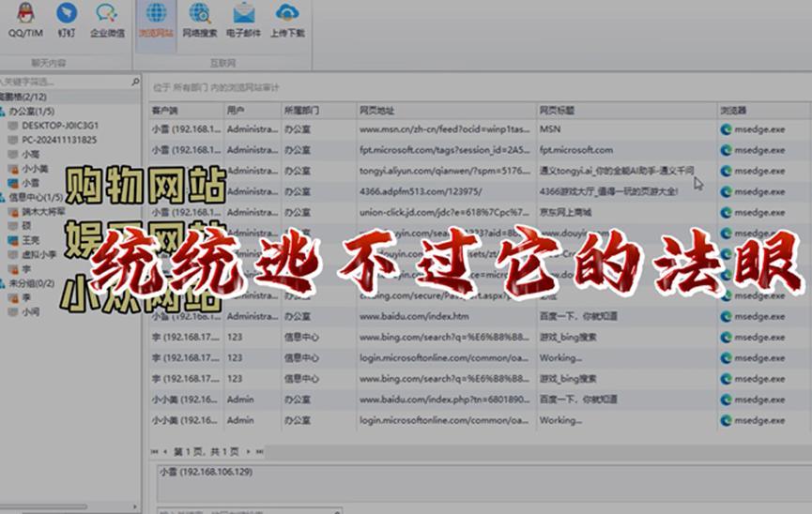Go to the next results page
The height and width of the screenshot is (514, 812).
(248, 452)
